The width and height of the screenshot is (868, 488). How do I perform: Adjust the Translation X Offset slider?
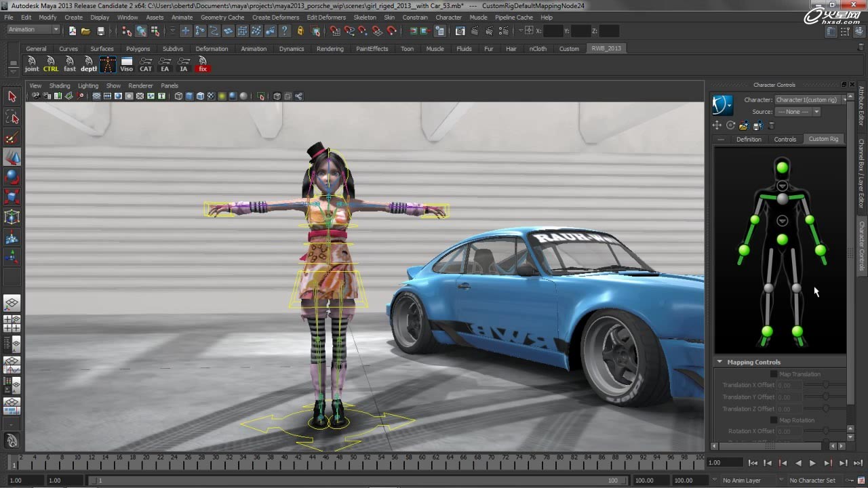tap(825, 385)
